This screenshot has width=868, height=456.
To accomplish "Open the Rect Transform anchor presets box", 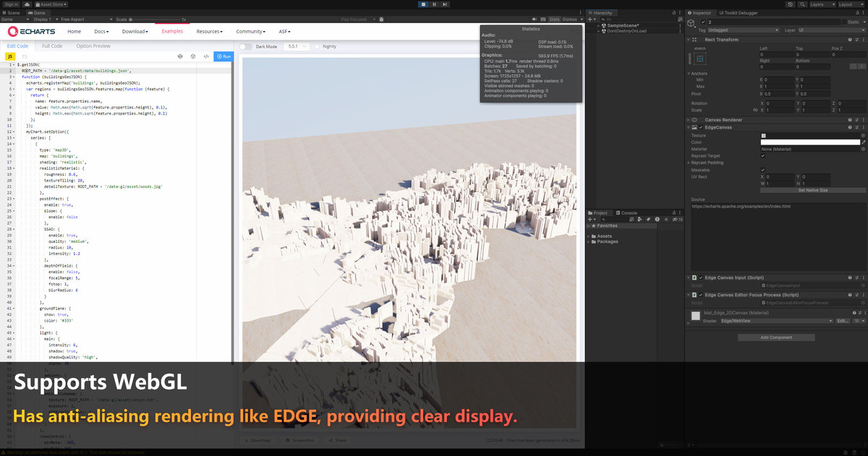I will click(699, 59).
